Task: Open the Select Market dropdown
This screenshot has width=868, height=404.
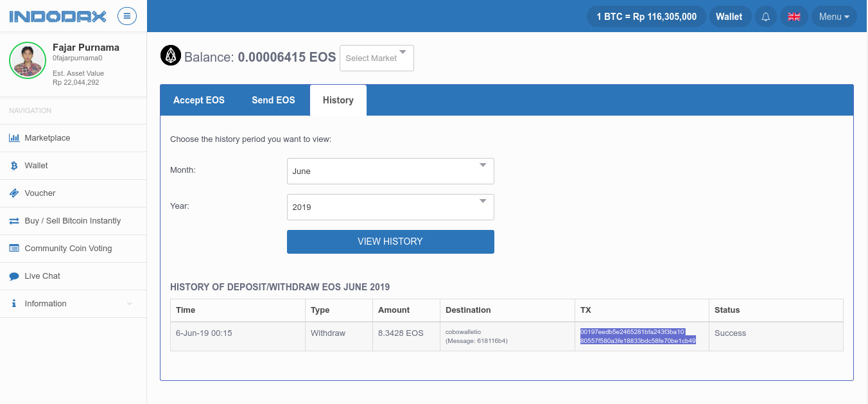Action: pyautogui.click(x=377, y=58)
